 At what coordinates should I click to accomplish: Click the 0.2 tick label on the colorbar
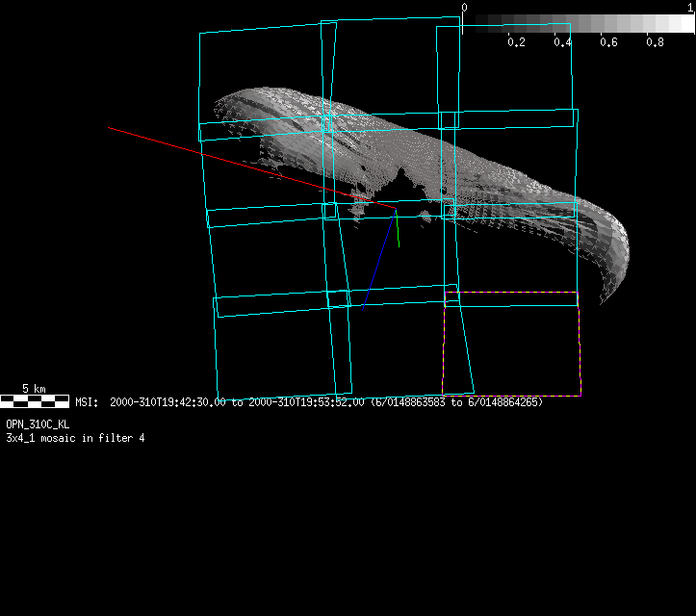click(516, 42)
